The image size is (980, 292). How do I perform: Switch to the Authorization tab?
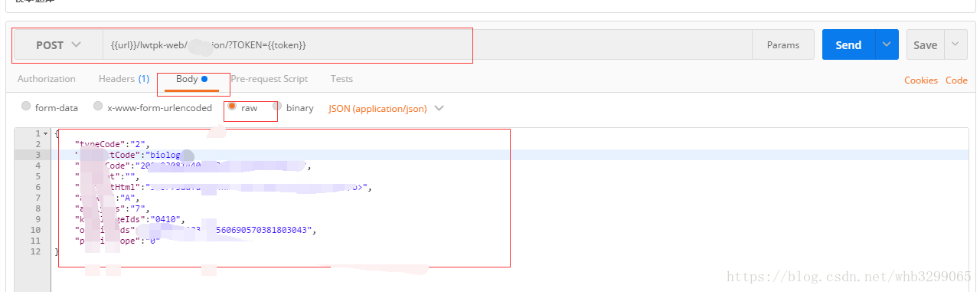(x=47, y=79)
